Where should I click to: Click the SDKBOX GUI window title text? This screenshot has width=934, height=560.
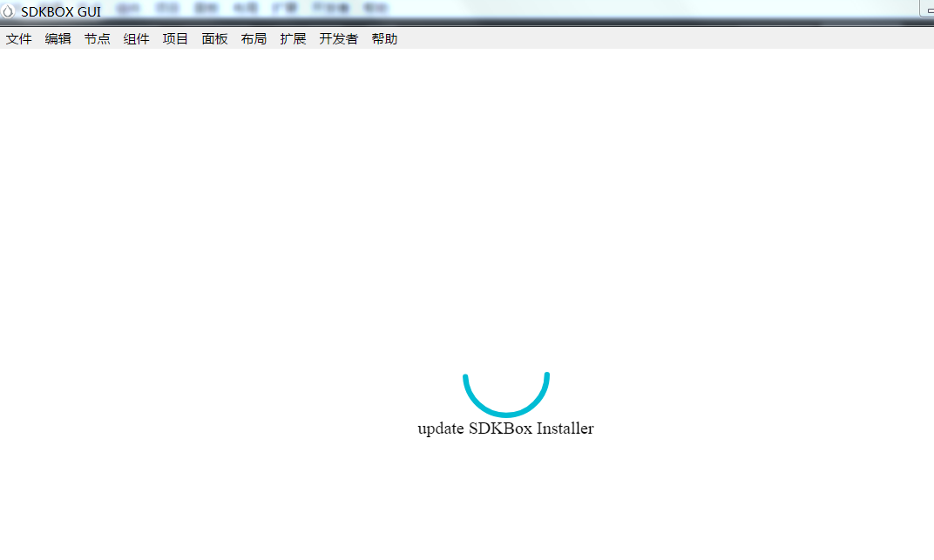click(x=61, y=12)
